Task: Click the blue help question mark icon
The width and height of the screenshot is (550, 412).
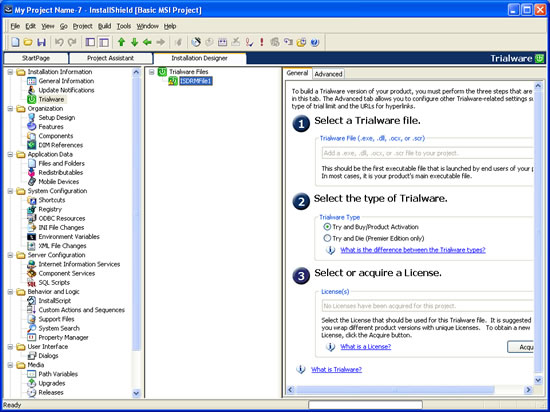Action: pyautogui.click(x=315, y=42)
